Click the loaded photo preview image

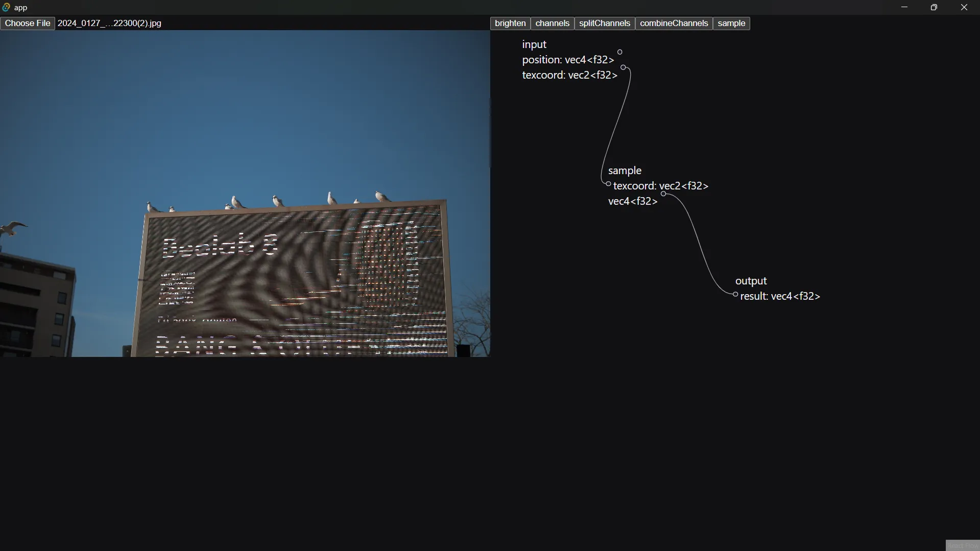245,194
